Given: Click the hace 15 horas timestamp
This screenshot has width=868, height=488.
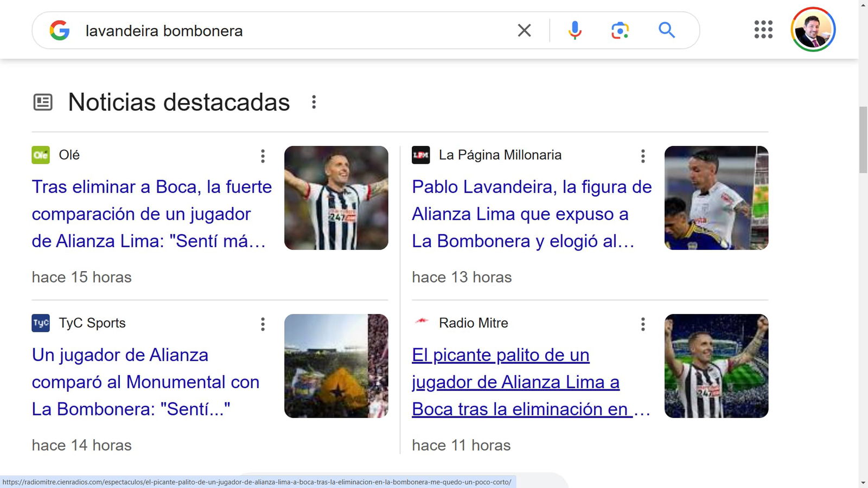Looking at the screenshot, I should (x=82, y=277).
